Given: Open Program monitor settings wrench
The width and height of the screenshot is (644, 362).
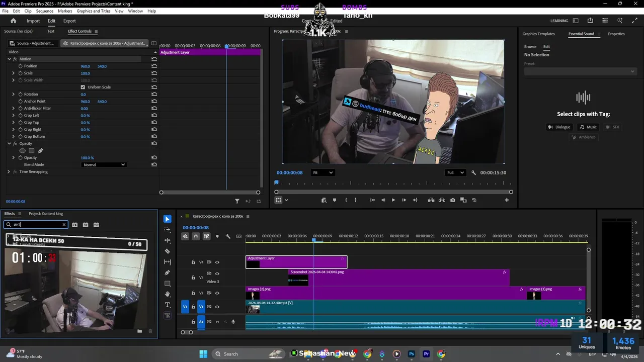Looking at the screenshot, I should 473,172.
